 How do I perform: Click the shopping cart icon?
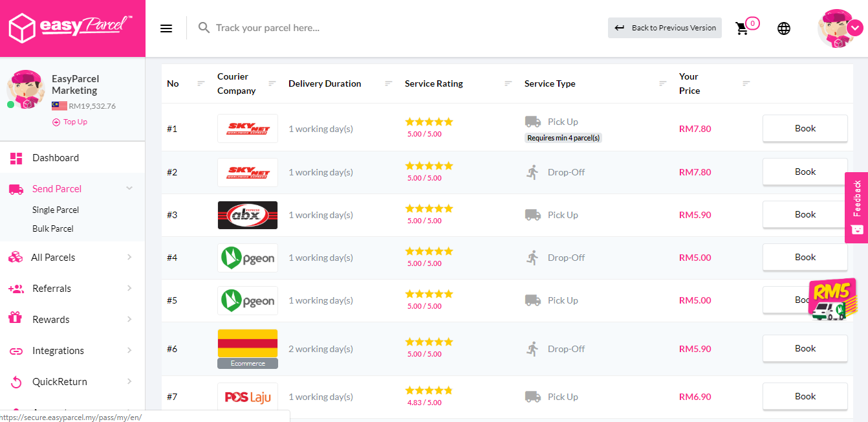[x=742, y=28]
